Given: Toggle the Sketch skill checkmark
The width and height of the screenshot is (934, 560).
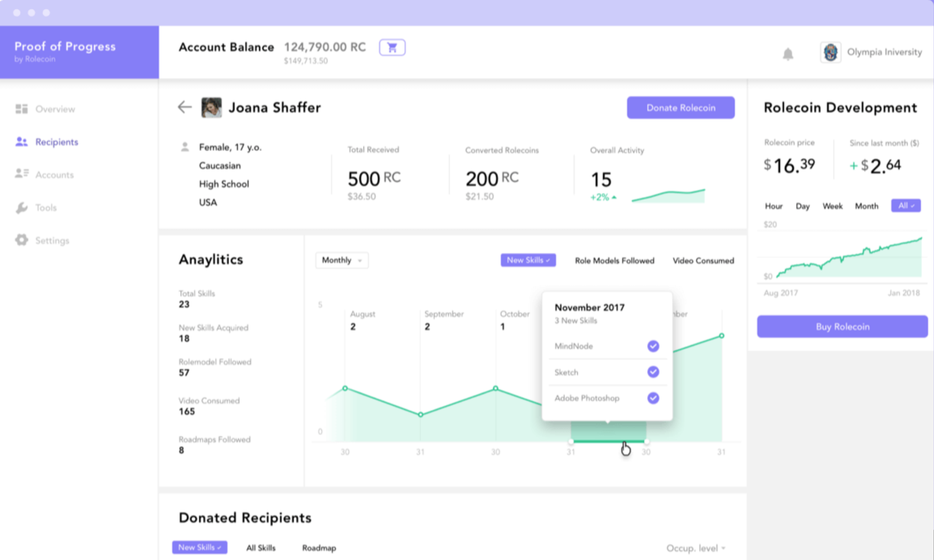Looking at the screenshot, I should (x=653, y=372).
